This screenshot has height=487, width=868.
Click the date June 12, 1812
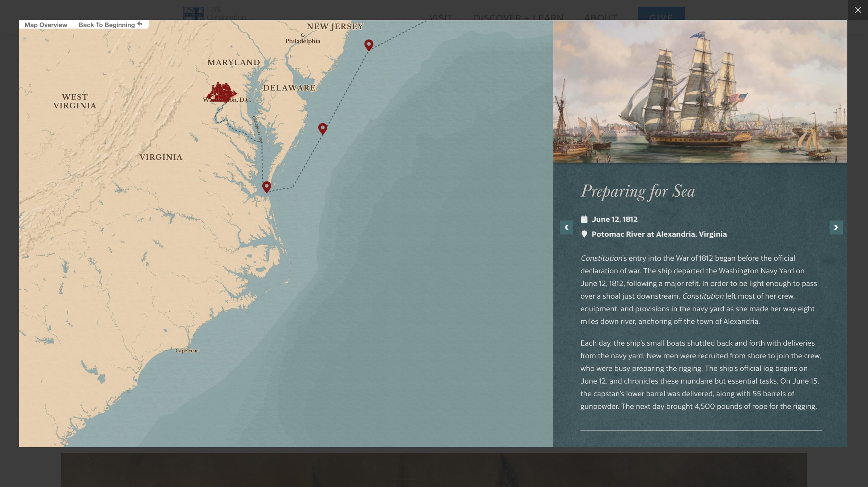click(614, 219)
